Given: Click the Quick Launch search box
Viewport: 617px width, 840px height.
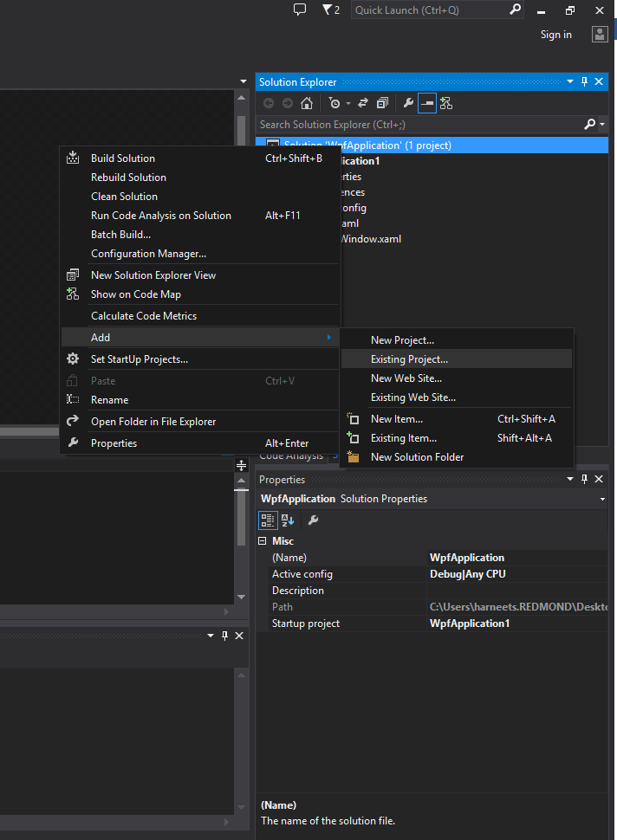Looking at the screenshot, I should 429,10.
